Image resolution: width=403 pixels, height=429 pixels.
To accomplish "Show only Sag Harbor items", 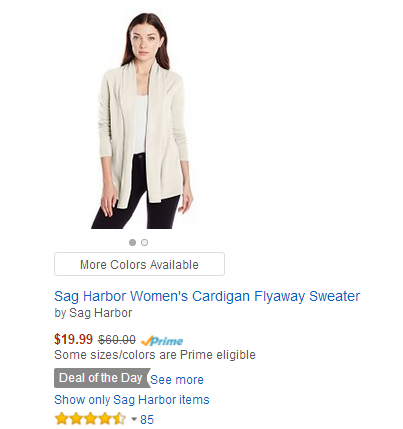I will (132, 400).
